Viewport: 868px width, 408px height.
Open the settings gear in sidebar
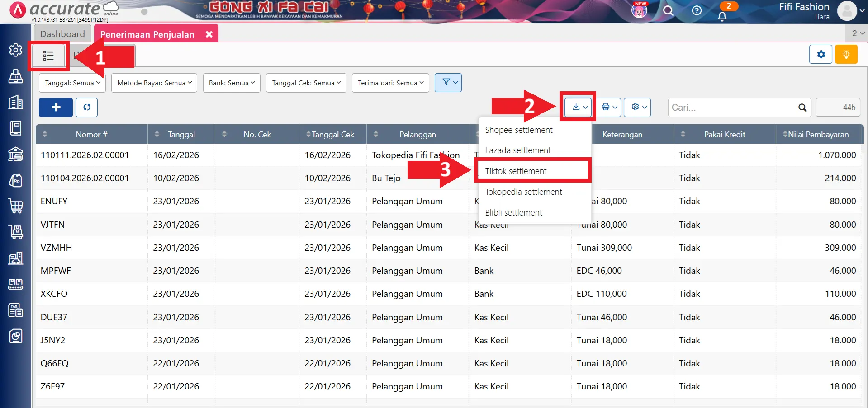(16, 50)
